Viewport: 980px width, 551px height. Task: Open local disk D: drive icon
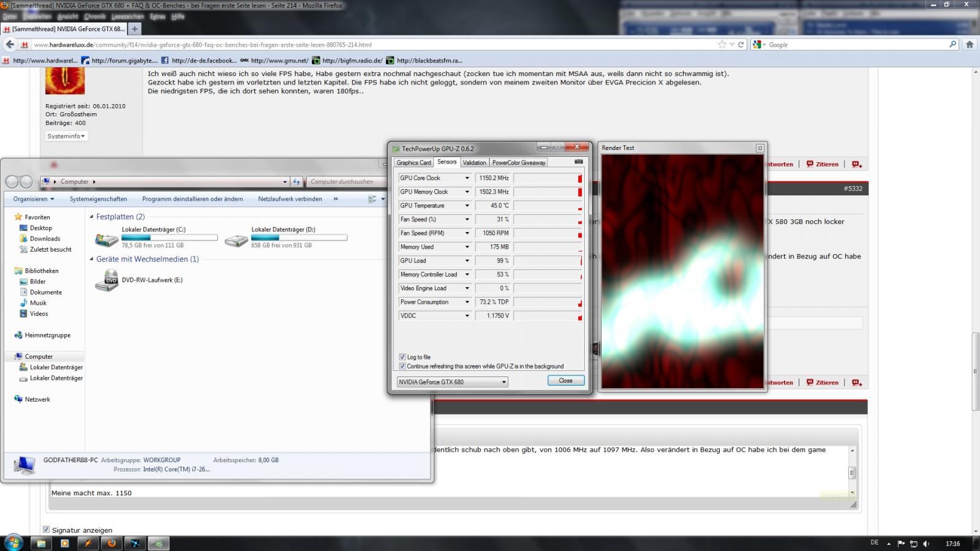coord(236,239)
